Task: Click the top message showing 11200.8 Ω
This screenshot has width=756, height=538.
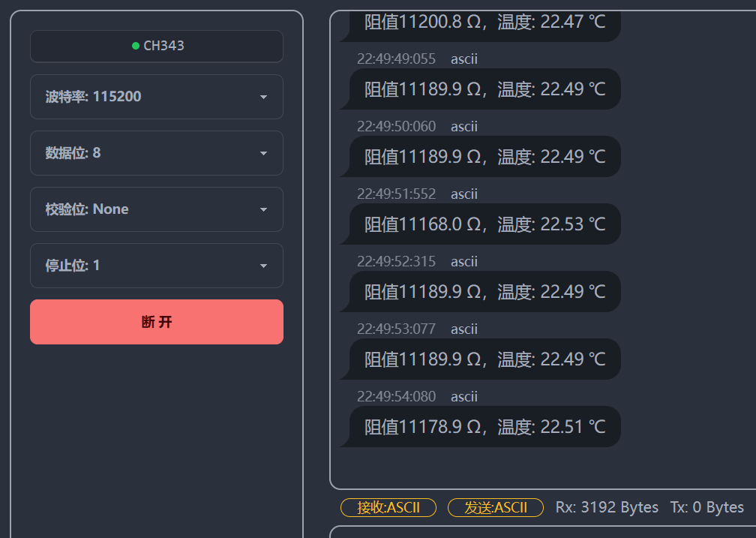Action: pos(484,23)
